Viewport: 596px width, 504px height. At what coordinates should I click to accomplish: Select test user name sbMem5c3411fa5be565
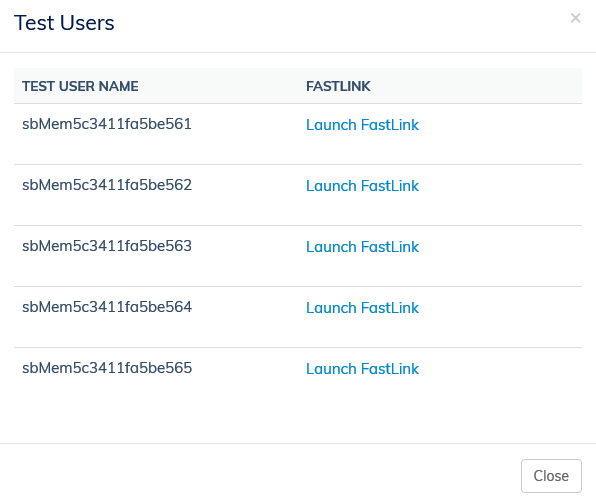[x=107, y=368]
